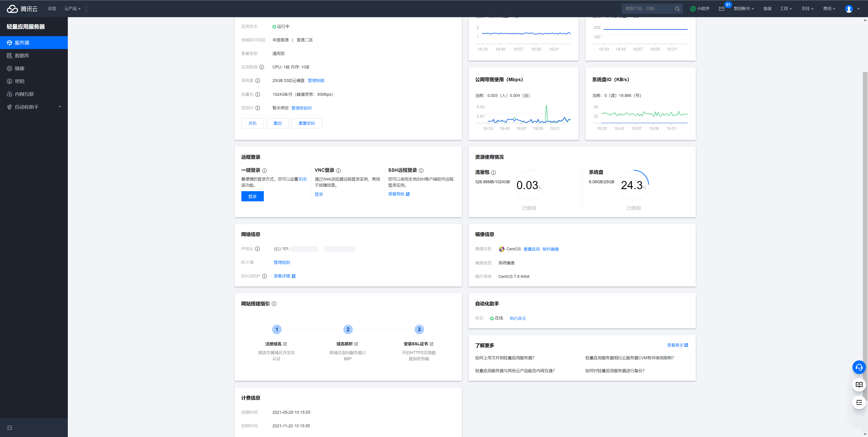868x437 pixels.
Task: Click the info icon next to 流量包 in the instance details
Action: [258, 94]
